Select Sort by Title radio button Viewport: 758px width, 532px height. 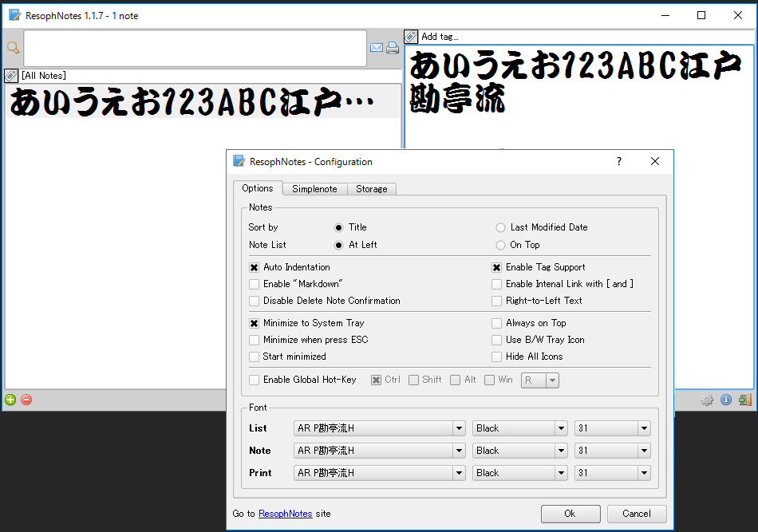tap(339, 227)
